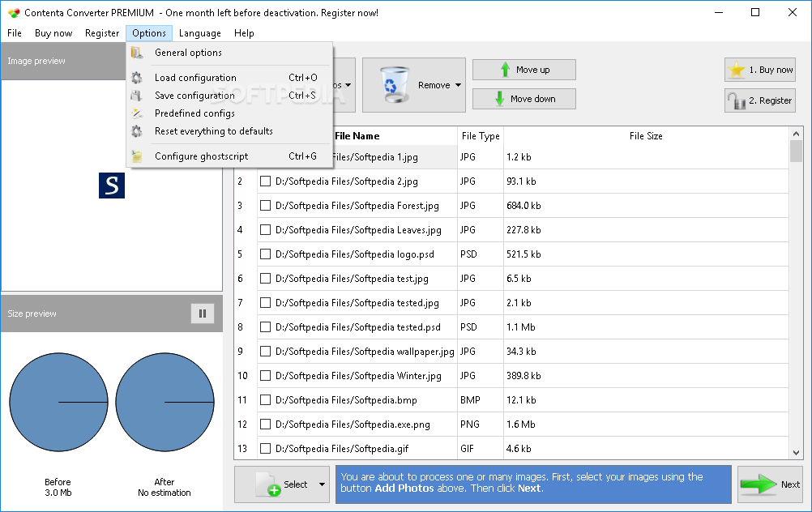Check the Softpedia wallpaper.jpg checkbox
Image resolution: width=812 pixels, height=512 pixels.
pos(265,352)
